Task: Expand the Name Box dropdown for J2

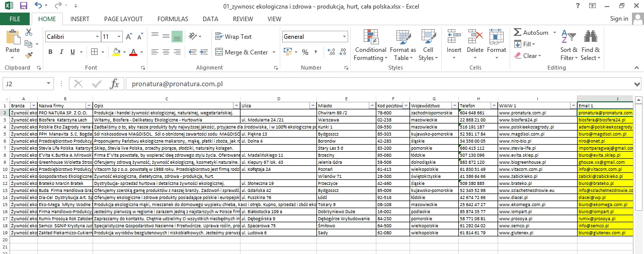Action: pos(49,84)
